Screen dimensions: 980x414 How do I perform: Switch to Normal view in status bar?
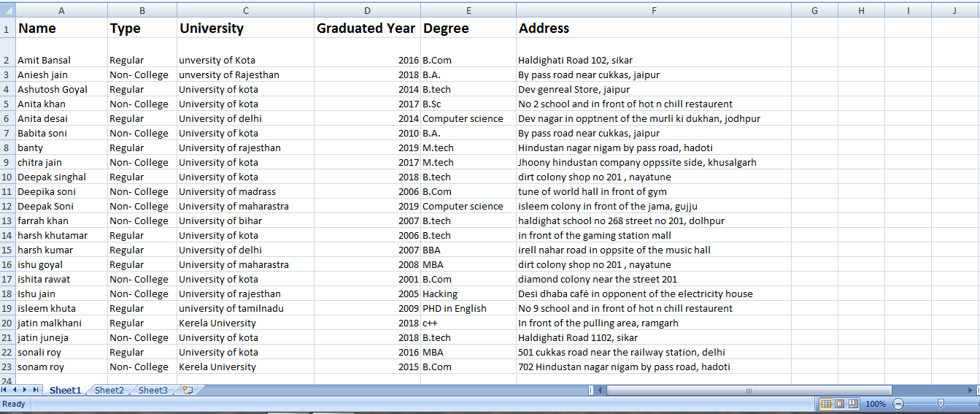point(826,404)
